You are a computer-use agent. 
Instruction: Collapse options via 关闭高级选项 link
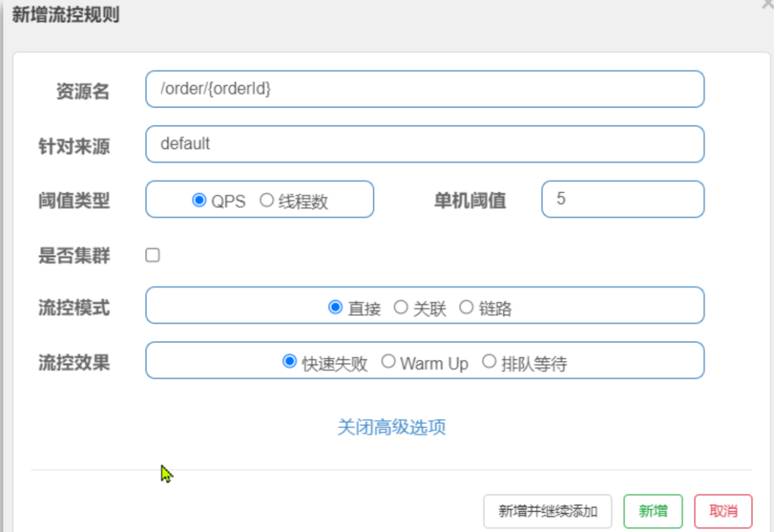point(391,427)
